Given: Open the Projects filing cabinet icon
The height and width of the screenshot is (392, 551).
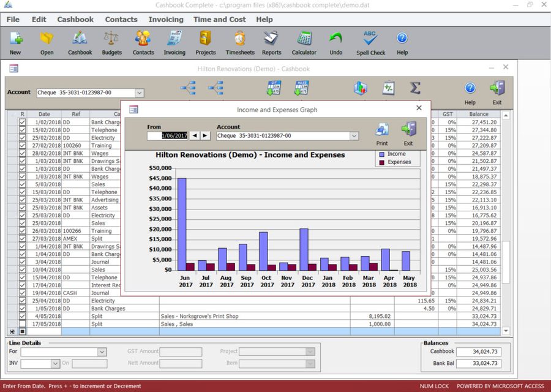Looking at the screenshot, I should 205,39.
